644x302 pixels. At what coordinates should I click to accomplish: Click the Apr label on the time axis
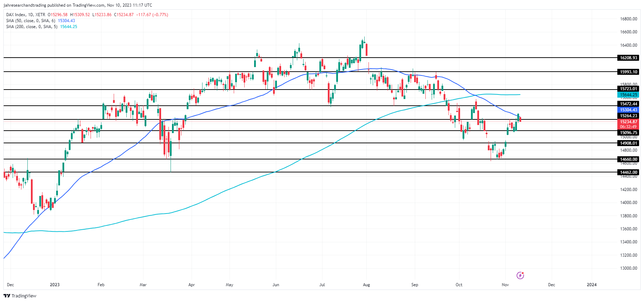coord(192,285)
